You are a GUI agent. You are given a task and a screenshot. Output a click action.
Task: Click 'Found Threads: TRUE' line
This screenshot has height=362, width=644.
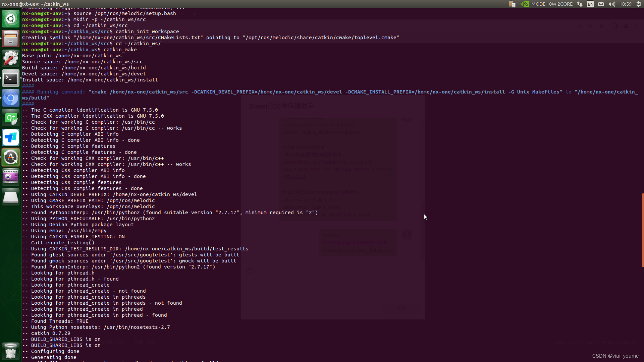click(55, 321)
